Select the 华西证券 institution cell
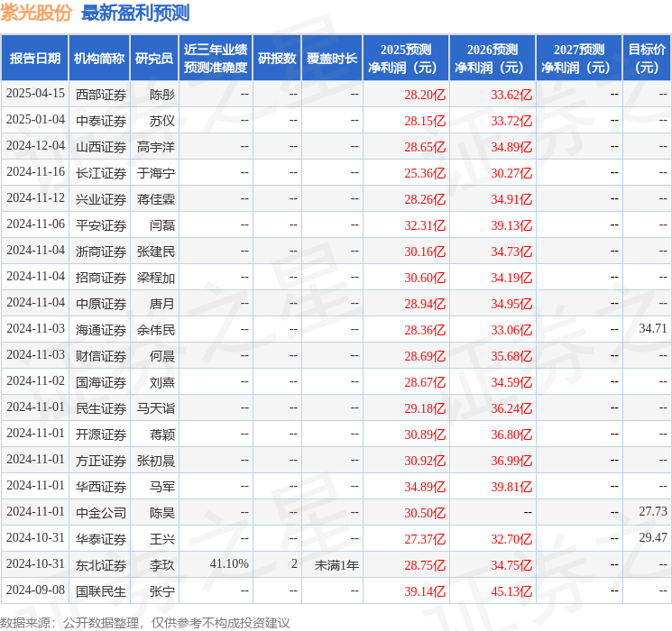 (101, 487)
